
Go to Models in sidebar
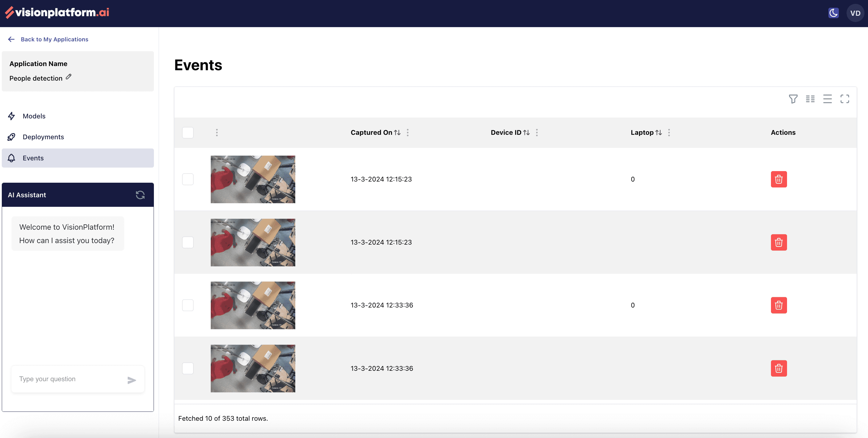(34, 116)
